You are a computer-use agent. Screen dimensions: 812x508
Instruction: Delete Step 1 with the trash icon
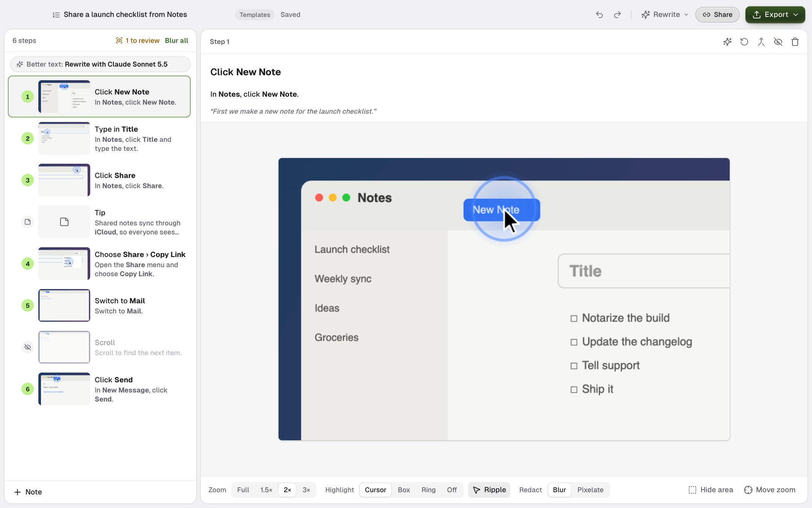pyautogui.click(x=795, y=42)
